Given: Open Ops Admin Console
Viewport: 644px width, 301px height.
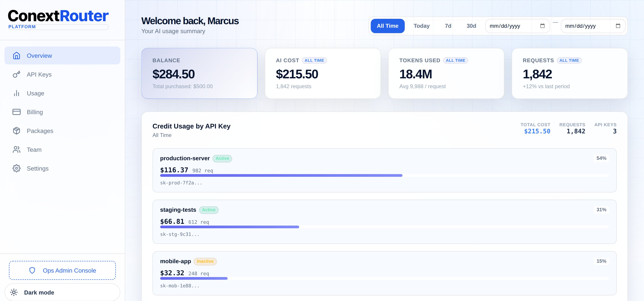Looking at the screenshot, I should (x=62, y=270).
